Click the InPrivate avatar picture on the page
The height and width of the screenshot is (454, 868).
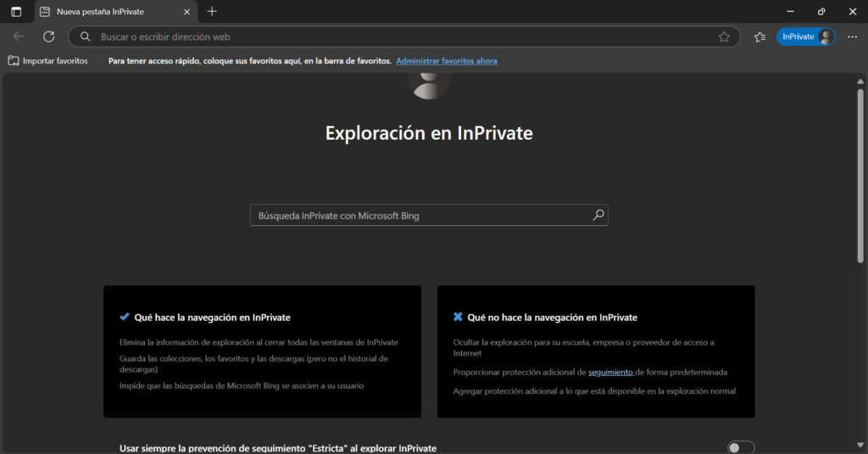(429, 86)
